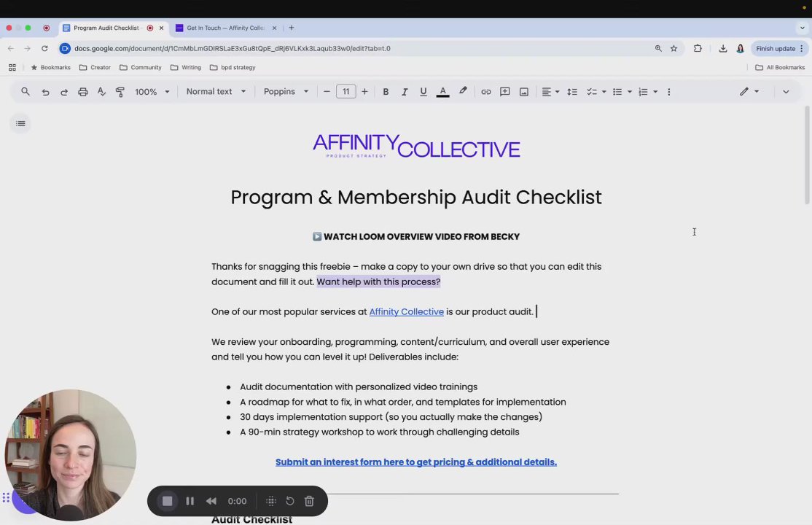Activate the paint format tool
This screenshot has height=525, width=812.
click(x=120, y=92)
